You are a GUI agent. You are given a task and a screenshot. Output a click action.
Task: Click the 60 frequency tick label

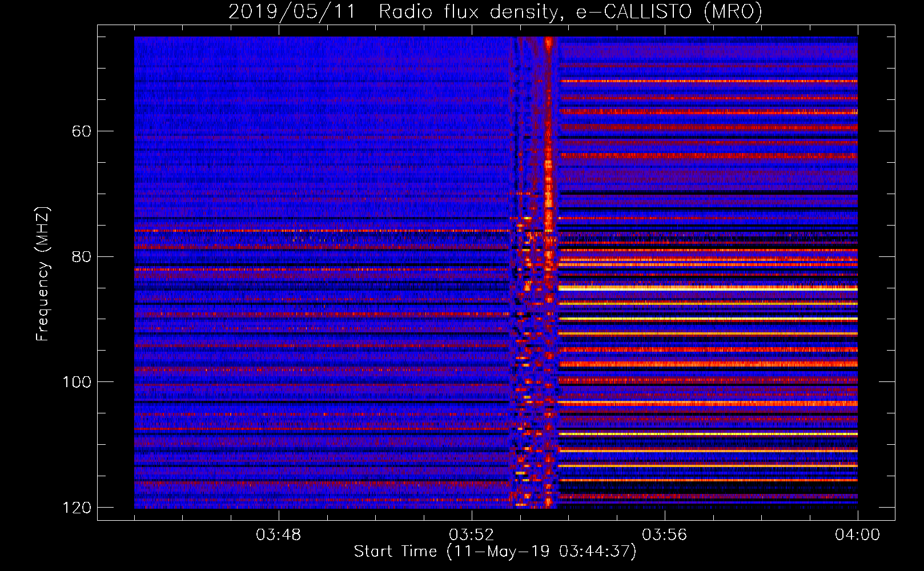82,131
